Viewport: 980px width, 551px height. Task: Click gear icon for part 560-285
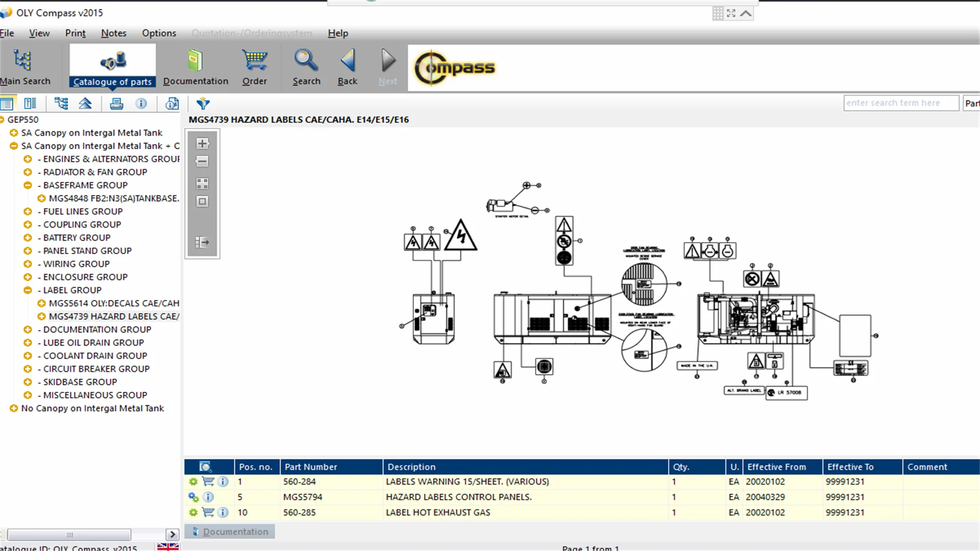click(x=193, y=512)
